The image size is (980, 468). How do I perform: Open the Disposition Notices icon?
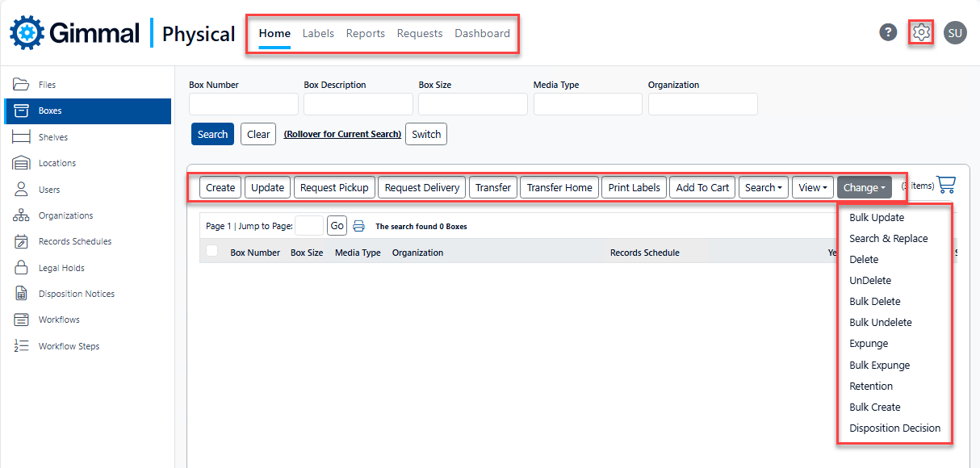[22, 294]
